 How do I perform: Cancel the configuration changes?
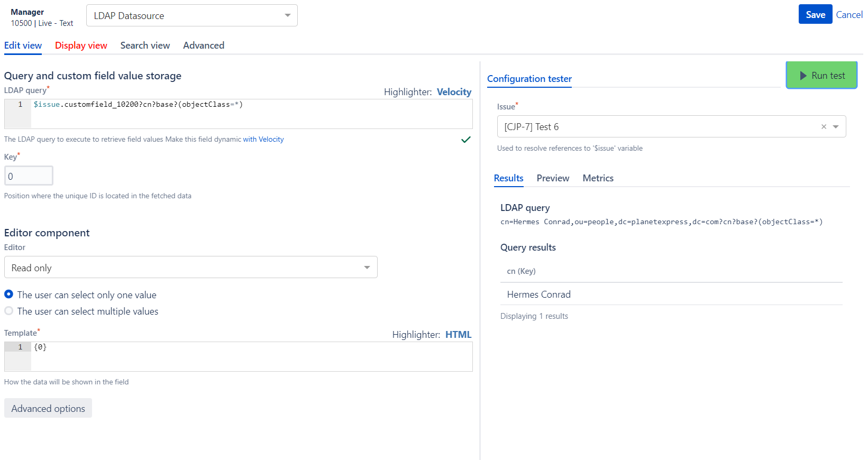click(x=849, y=15)
